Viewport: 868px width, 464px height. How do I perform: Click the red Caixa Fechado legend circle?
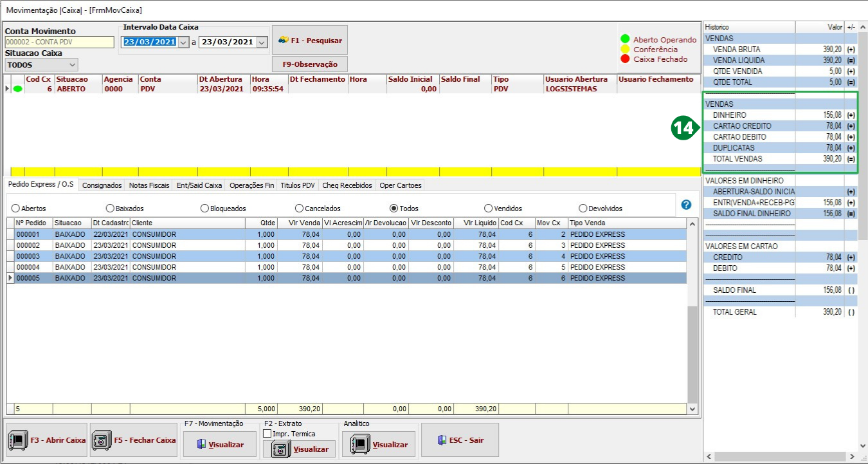point(625,59)
